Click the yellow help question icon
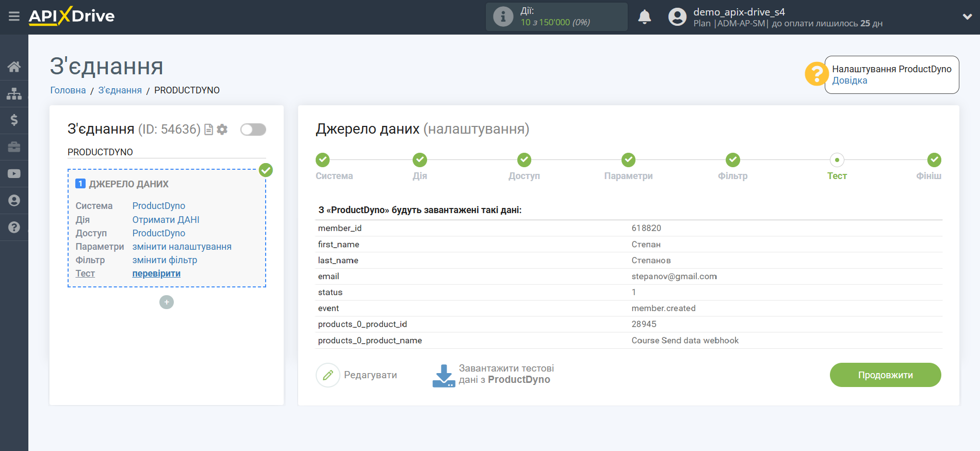Screen dimensions: 980x451 (x=816, y=74)
